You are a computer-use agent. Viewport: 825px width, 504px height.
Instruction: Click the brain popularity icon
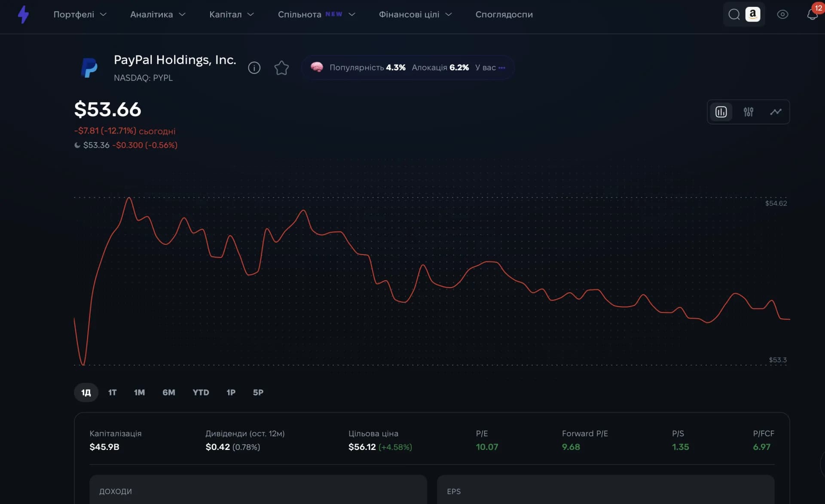[317, 67]
